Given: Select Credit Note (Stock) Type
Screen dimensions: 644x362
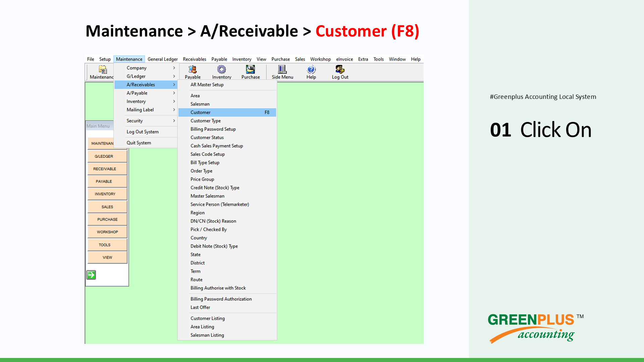Looking at the screenshot, I should pos(227,188).
